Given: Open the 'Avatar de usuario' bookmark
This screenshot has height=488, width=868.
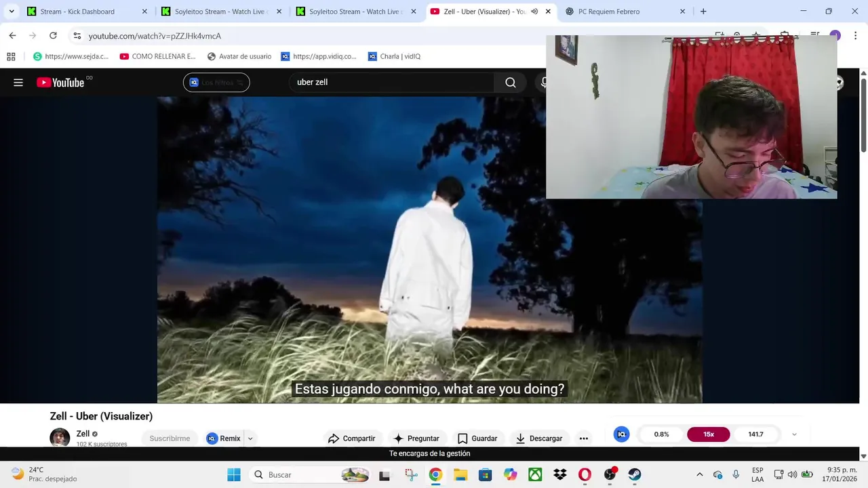Looking at the screenshot, I should tap(239, 56).
